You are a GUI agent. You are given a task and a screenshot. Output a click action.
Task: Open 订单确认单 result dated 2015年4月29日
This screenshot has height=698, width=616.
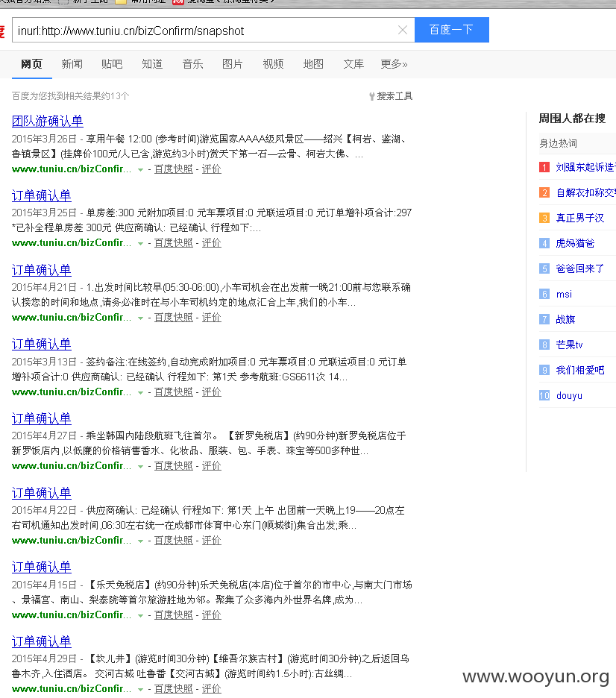pyautogui.click(x=42, y=641)
